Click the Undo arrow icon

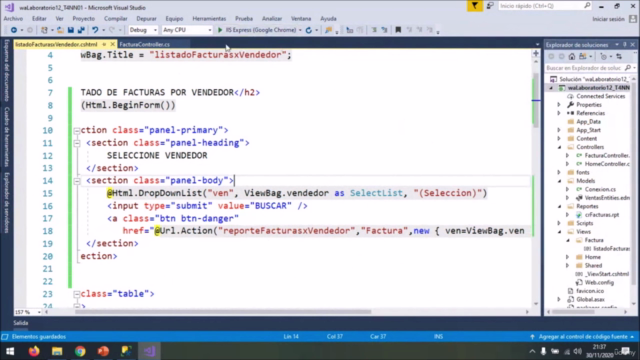pyautogui.click(x=95, y=30)
